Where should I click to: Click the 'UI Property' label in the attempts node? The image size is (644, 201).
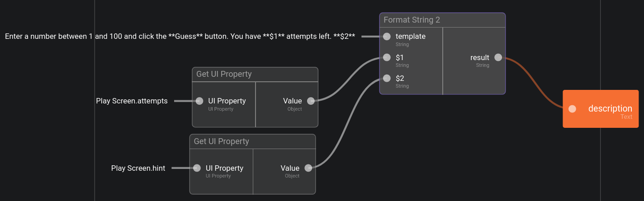point(227,101)
